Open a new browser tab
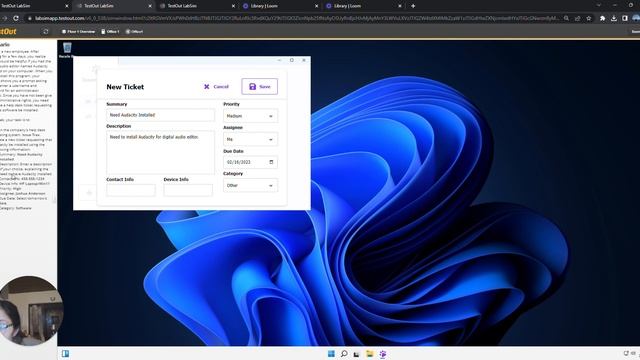Screen dimensions: 640x360 [x=413, y=6]
